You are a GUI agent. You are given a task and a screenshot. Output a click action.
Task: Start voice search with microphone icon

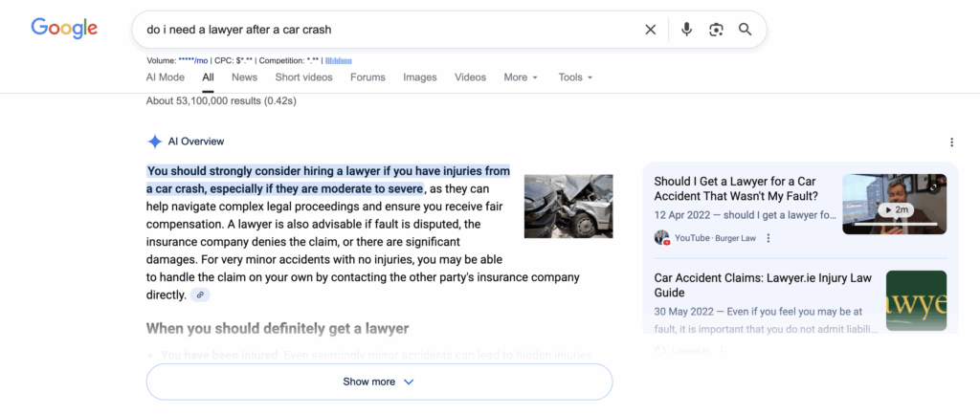click(686, 30)
